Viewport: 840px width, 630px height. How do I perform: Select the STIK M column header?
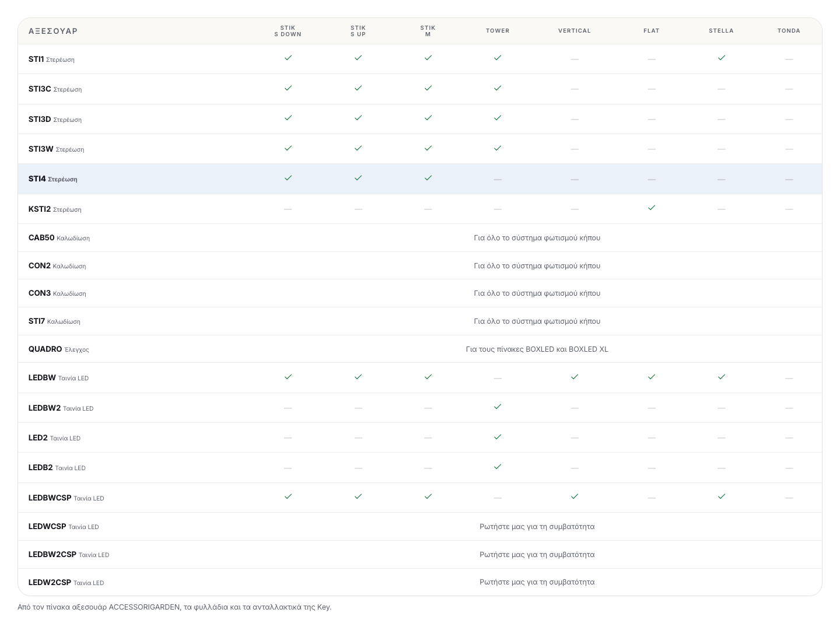pos(428,31)
